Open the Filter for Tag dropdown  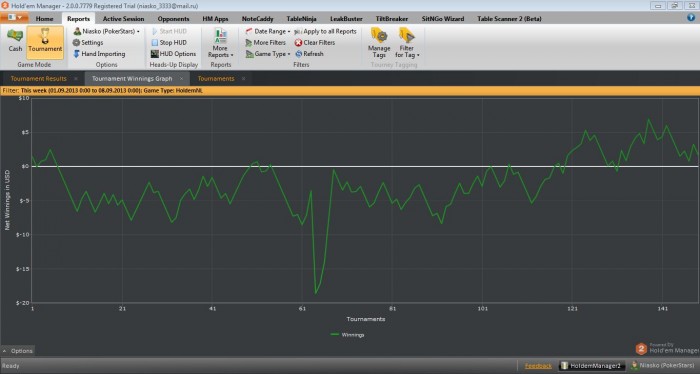tap(407, 43)
